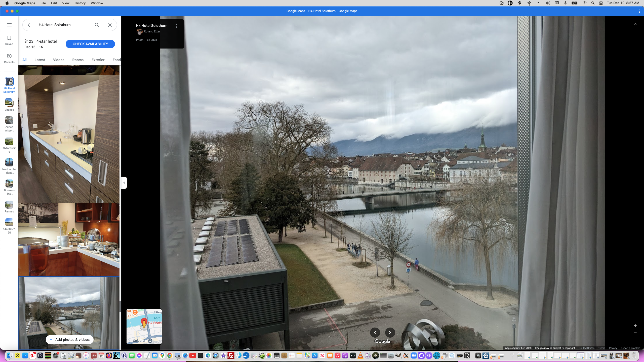Screen dimensions: 644x362
Task: Open the Zurich Airport recent item
Action: (9, 121)
